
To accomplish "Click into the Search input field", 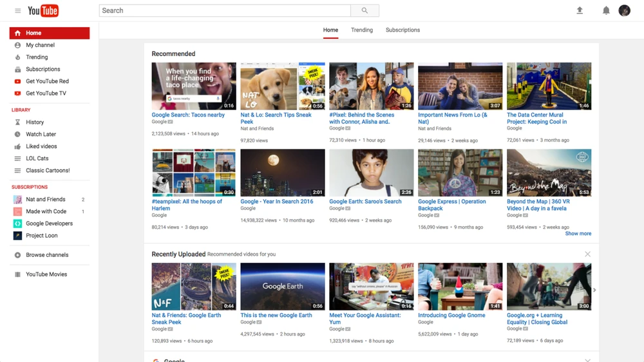I will click(x=224, y=11).
